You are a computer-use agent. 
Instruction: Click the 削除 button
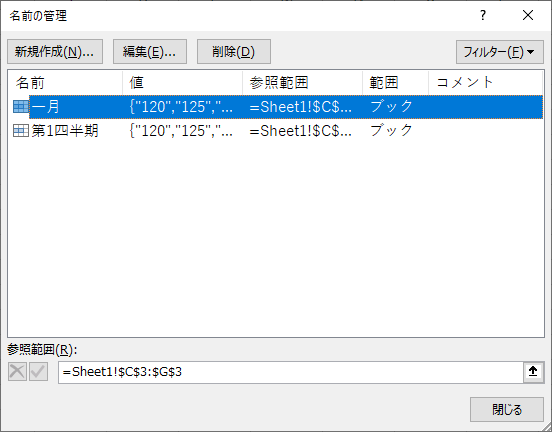click(234, 52)
